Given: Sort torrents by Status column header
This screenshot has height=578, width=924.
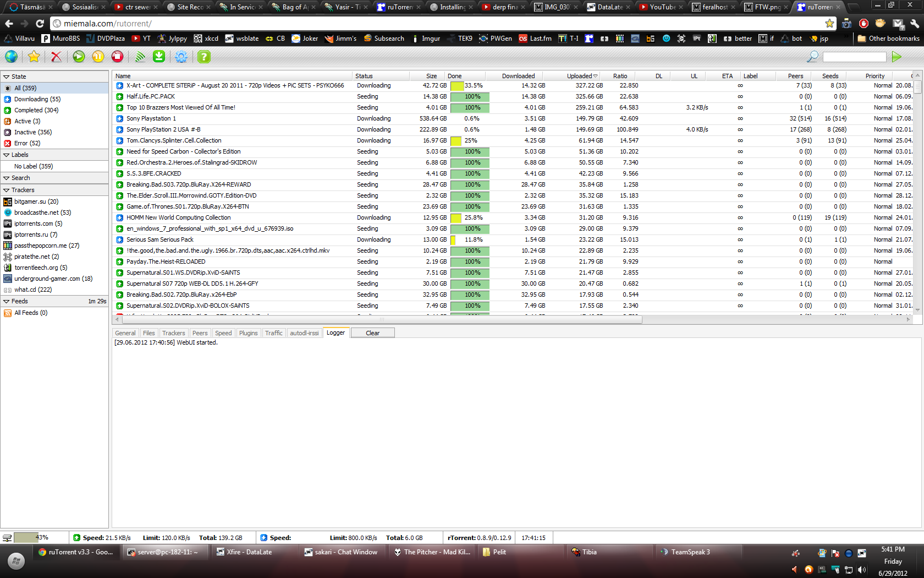Looking at the screenshot, I should click(381, 76).
